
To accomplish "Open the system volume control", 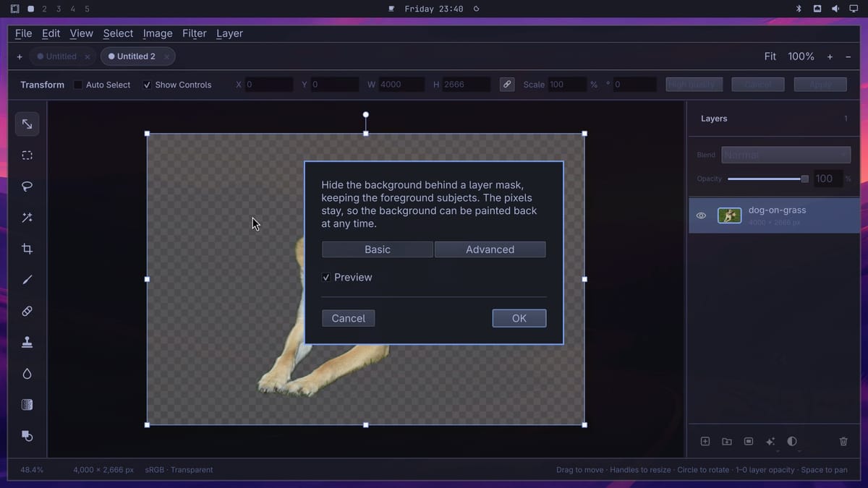I will coord(835,9).
